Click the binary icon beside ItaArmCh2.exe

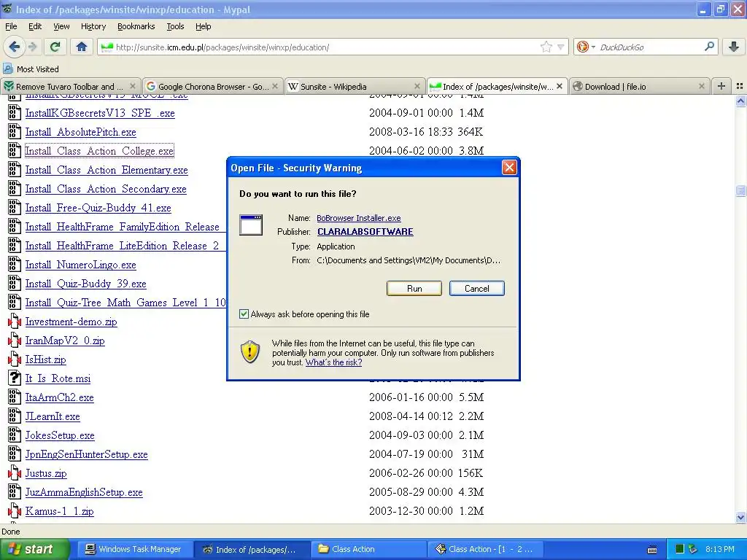pos(15,397)
